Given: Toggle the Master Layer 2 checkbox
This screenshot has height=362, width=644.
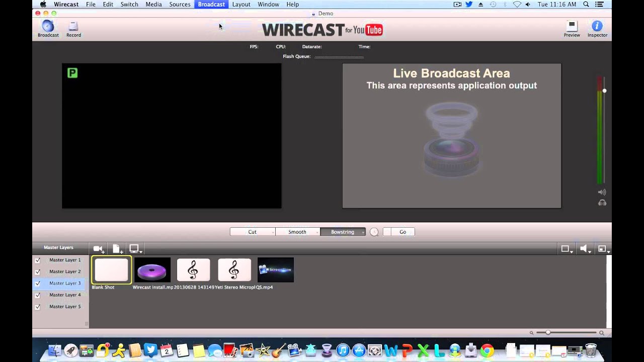Looking at the screenshot, I should 37,272.
